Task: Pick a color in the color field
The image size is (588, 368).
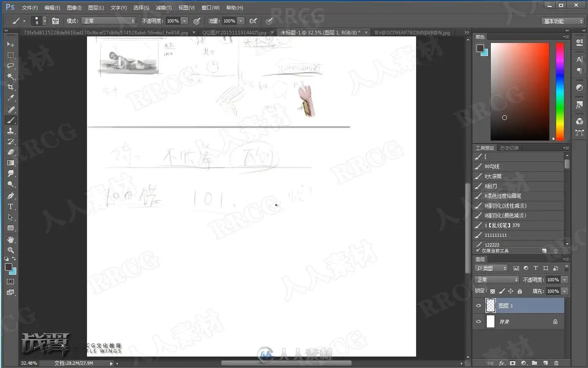Action: 520,92
